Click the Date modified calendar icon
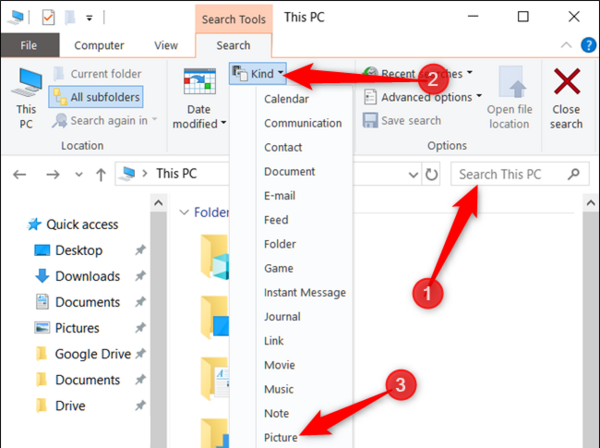 199,81
